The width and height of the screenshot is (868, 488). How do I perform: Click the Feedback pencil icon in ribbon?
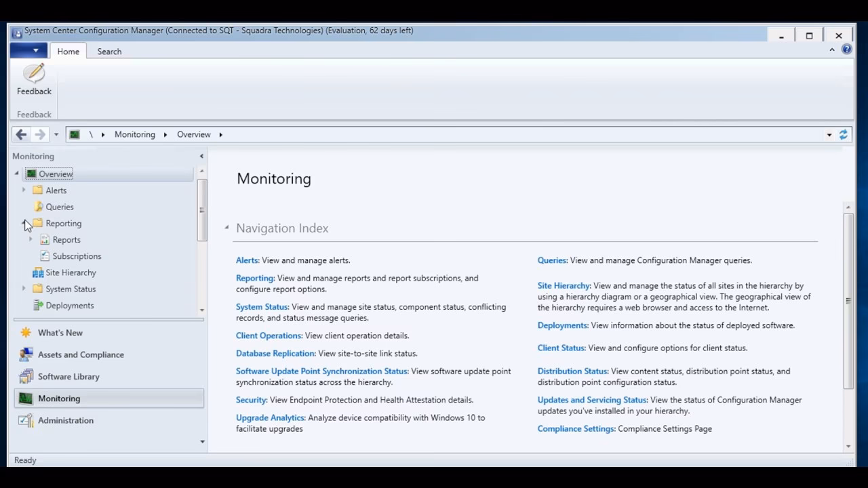coord(34,73)
